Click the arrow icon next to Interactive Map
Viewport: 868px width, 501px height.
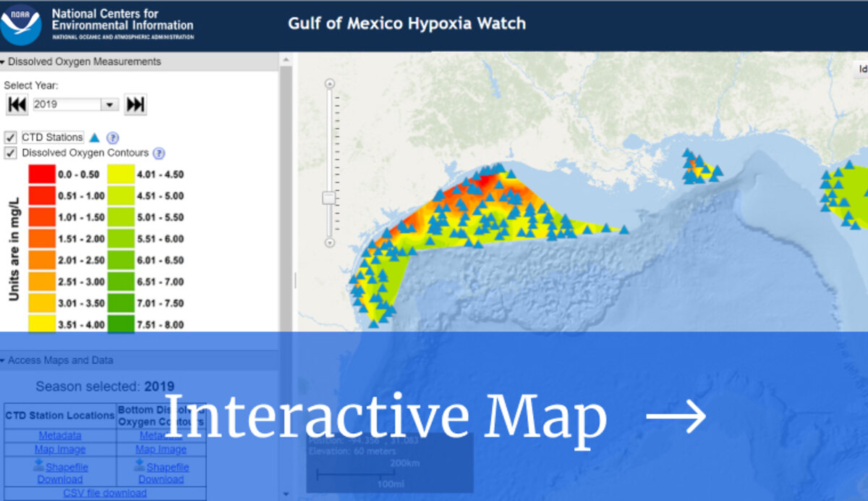coord(676,417)
